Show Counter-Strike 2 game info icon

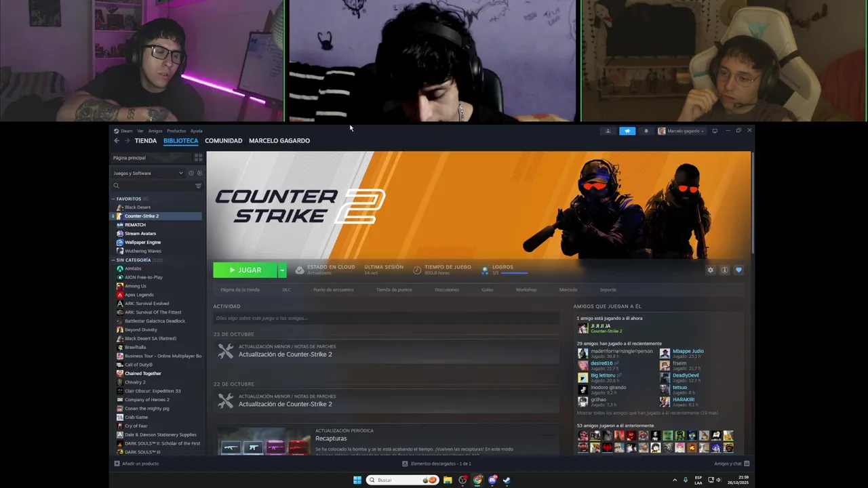pos(724,270)
